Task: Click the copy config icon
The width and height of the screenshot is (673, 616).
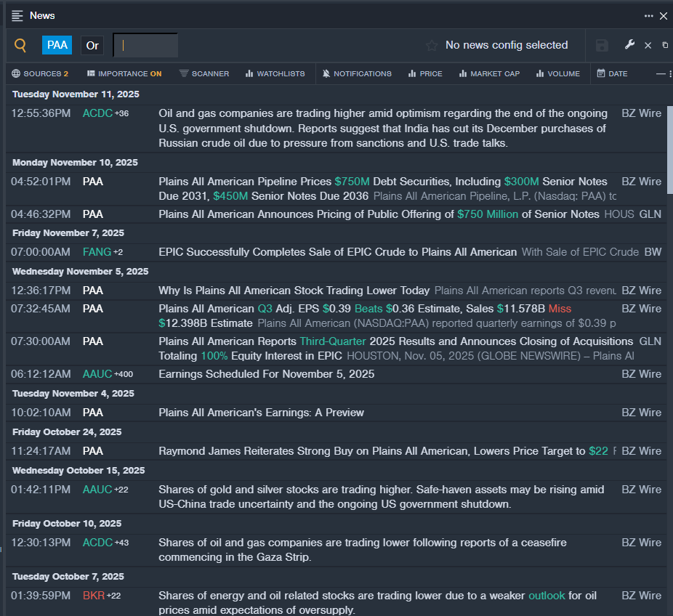Action: click(x=665, y=45)
